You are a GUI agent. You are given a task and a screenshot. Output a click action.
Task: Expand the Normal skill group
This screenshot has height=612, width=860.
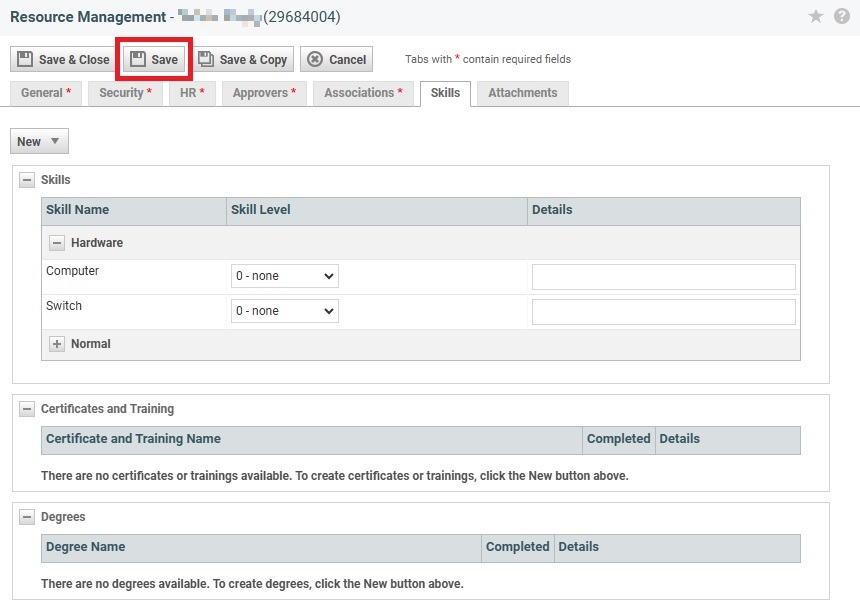57,344
